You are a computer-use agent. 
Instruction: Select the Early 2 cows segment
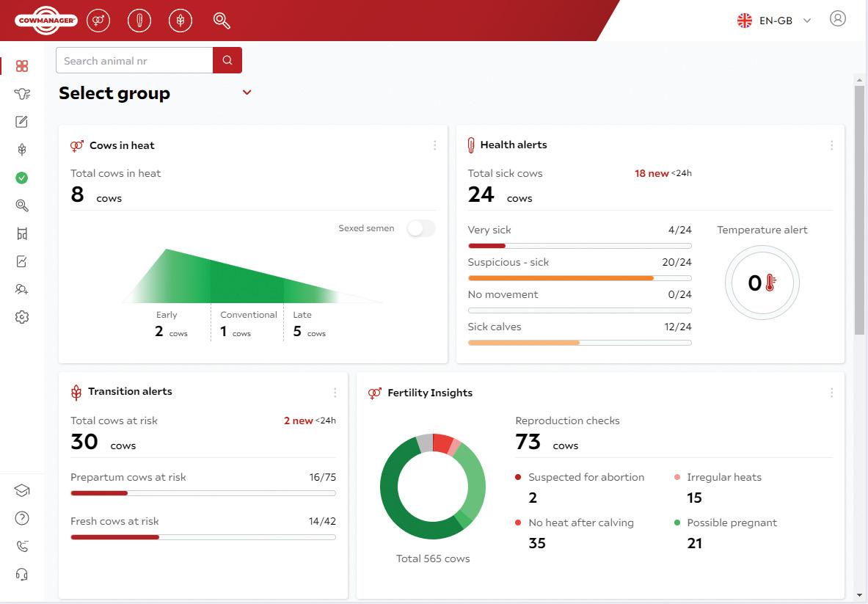pyautogui.click(x=170, y=324)
